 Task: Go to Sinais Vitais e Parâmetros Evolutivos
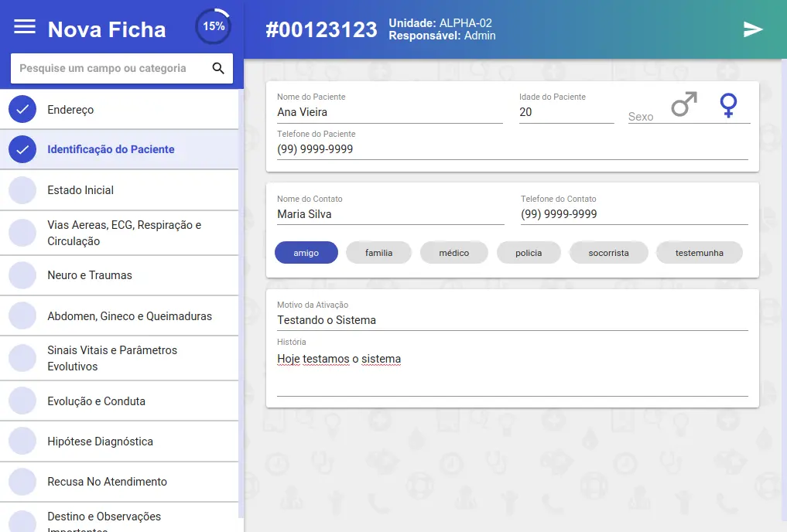click(x=112, y=358)
